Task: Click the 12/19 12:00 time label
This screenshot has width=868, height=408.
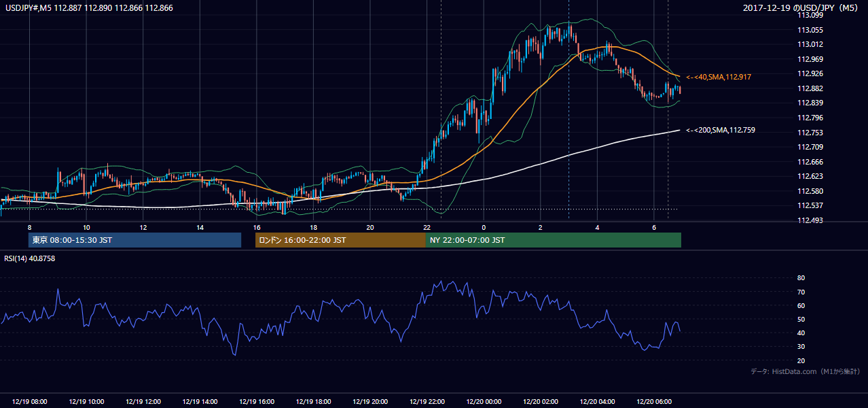Action: 143,402
